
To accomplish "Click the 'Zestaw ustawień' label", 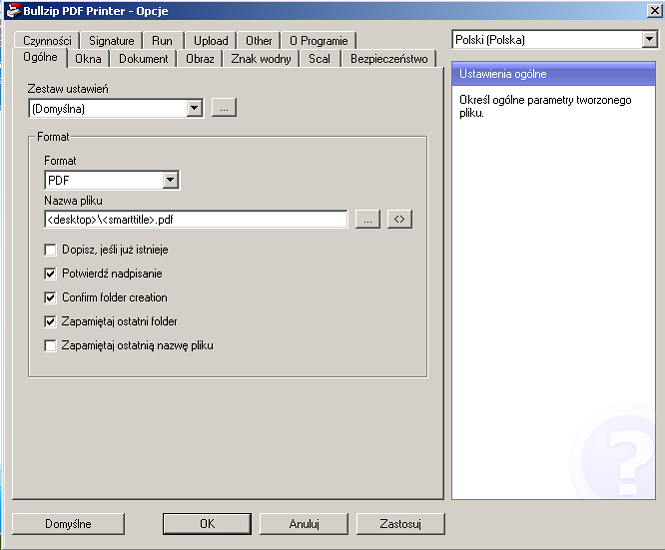I will pyautogui.click(x=68, y=89).
